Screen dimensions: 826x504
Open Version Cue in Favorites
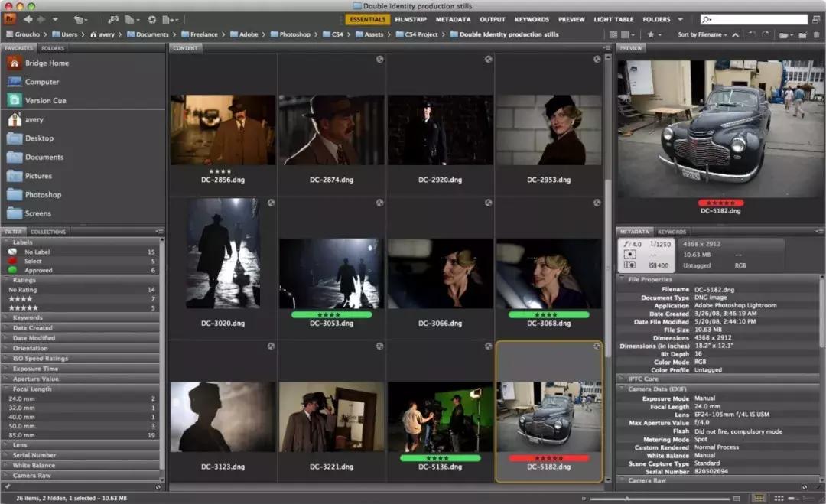pyautogui.click(x=45, y=100)
